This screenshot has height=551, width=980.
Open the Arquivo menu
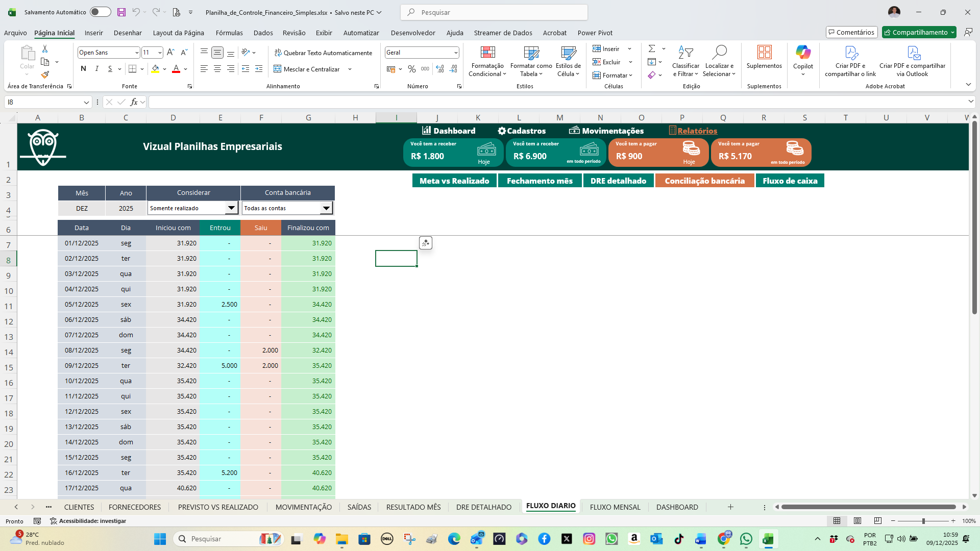[x=15, y=33]
